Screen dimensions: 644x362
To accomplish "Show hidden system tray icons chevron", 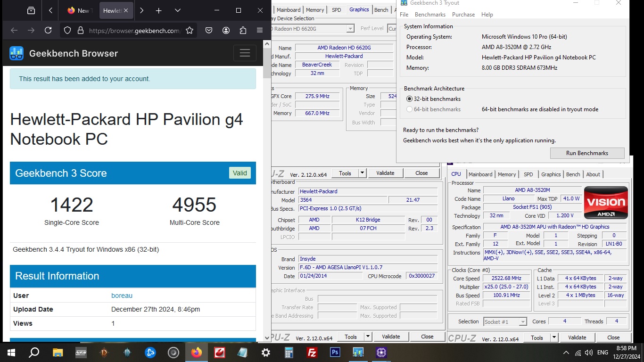I will click(x=566, y=352).
